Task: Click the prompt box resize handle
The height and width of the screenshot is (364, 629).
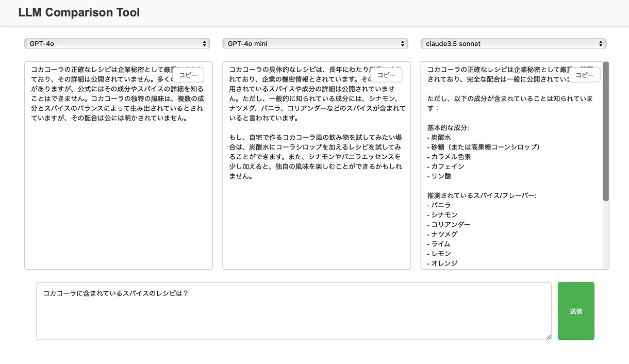Action: tap(549, 337)
